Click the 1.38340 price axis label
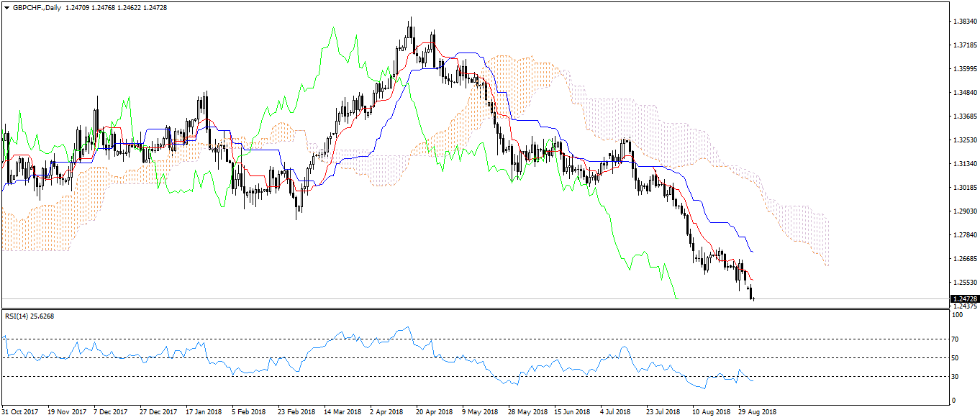 coord(963,22)
